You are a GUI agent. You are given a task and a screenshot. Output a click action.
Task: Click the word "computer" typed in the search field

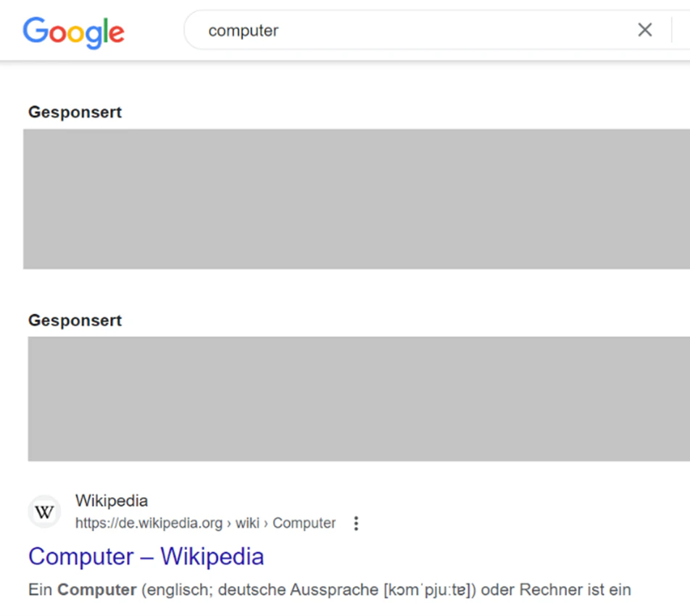(x=244, y=30)
